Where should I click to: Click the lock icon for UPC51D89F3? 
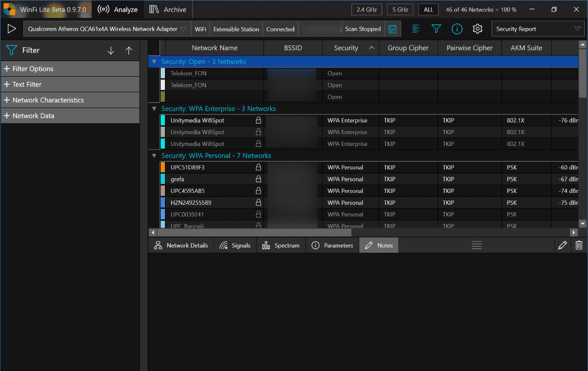(258, 167)
